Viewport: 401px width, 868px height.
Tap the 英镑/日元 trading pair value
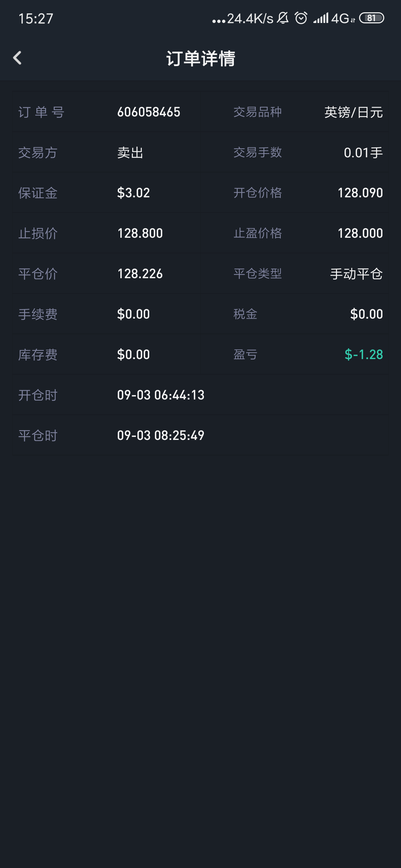point(353,112)
